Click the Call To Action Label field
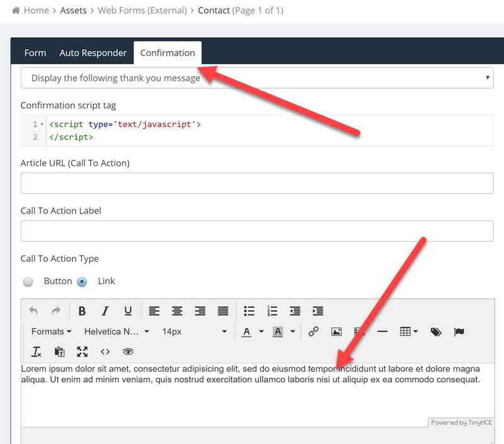The height and width of the screenshot is (444, 504). point(257,231)
